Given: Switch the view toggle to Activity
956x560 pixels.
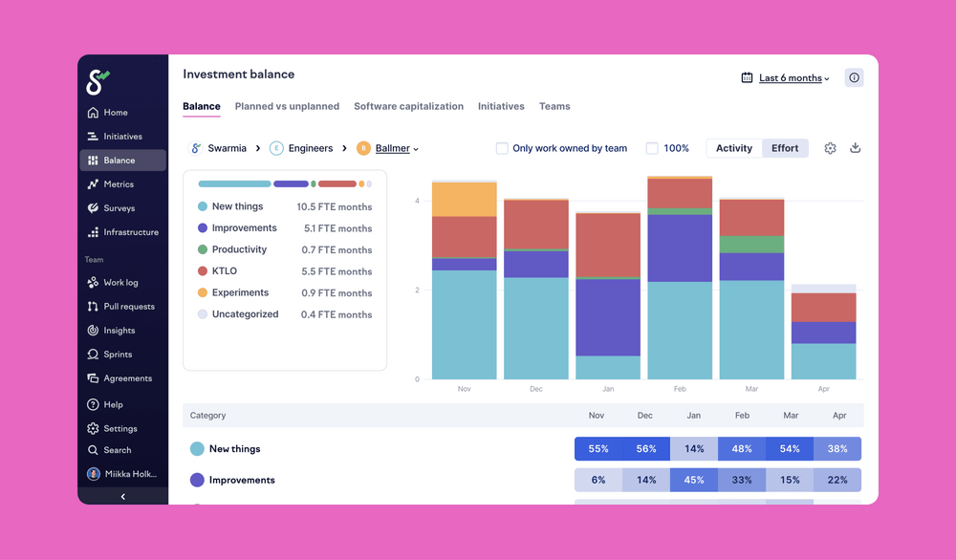Looking at the screenshot, I should (x=733, y=148).
